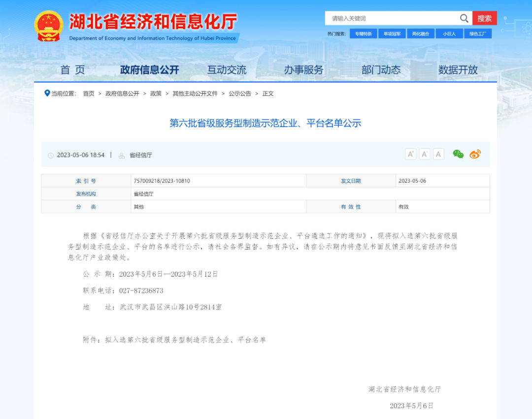Select the 首页 navigation menu item
This screenshot has width=532, height=419.
[x=72, y=70]
